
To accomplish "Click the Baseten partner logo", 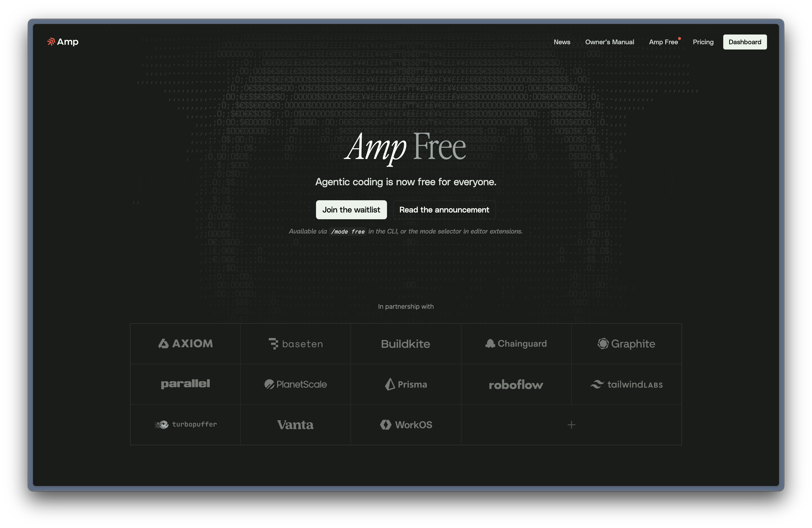I will click(295, 343).
